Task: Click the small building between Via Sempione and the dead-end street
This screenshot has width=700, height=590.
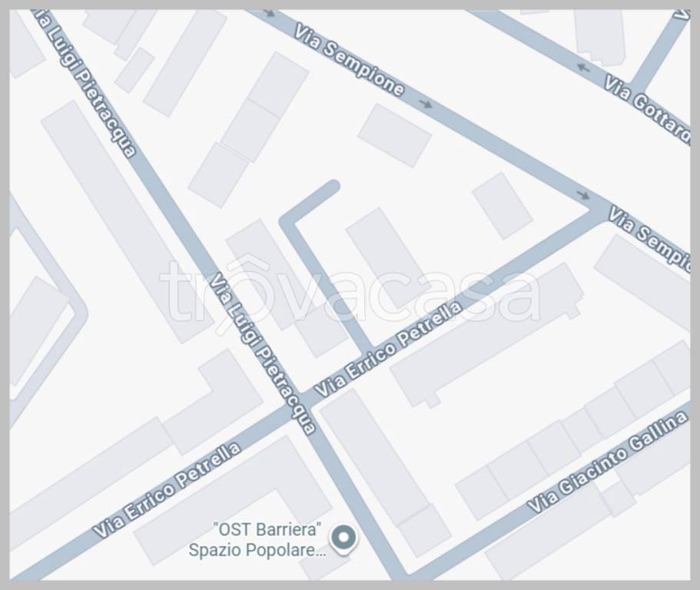Action: [x=395, y=135]
